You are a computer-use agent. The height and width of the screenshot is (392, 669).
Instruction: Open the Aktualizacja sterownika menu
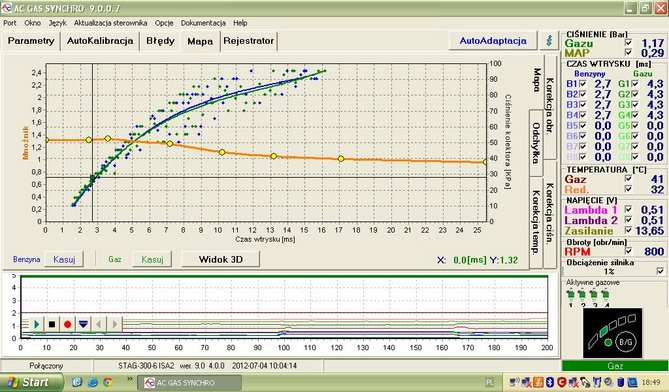pos(111,23)
